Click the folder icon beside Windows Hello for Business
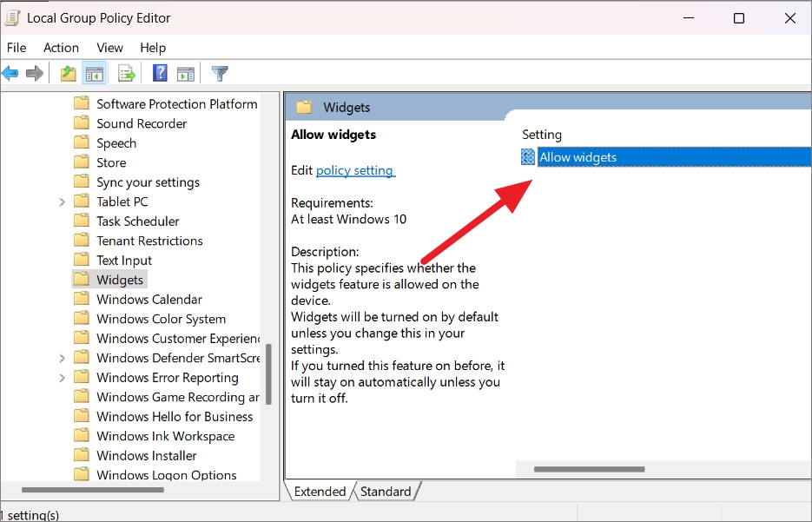The height and width of the screenshot is (522, 812). (82, 416)
